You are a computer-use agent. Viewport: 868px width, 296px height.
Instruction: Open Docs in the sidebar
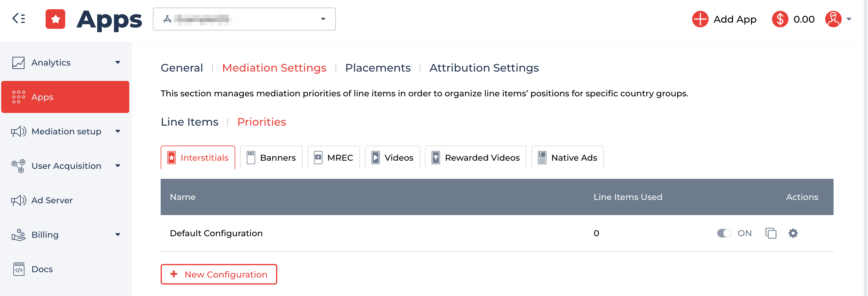pyautogui.click(x=42, y=269)
